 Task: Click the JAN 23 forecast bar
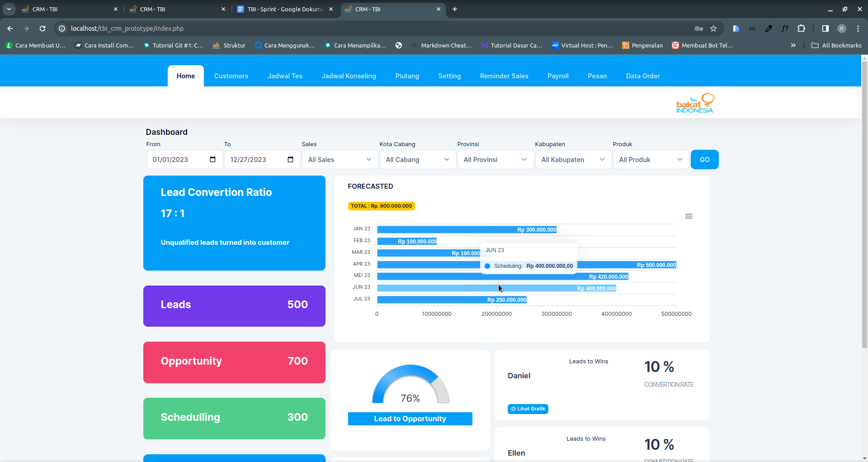tap(467, 230)
